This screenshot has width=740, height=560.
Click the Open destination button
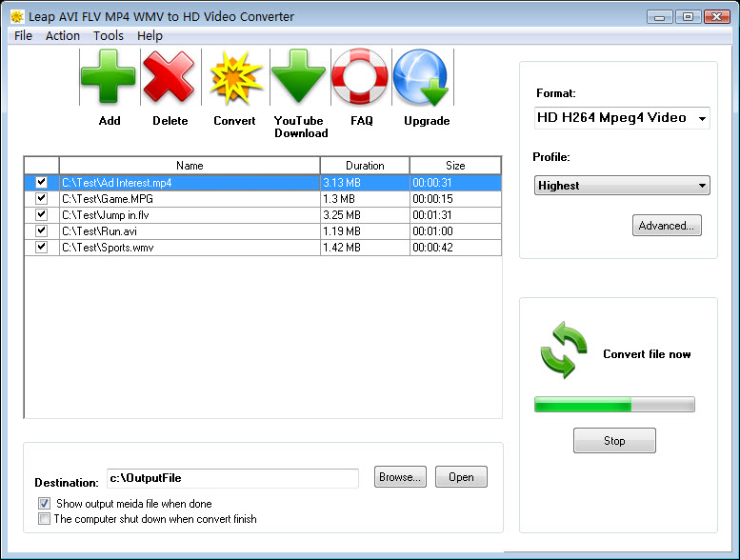point(461,477)
